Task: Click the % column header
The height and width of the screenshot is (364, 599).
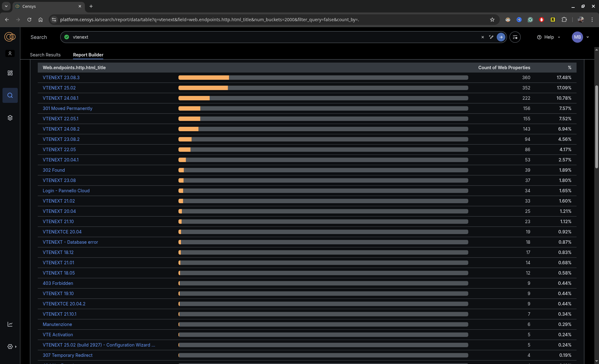Action: pyautogui.click(x=570, y=68)
